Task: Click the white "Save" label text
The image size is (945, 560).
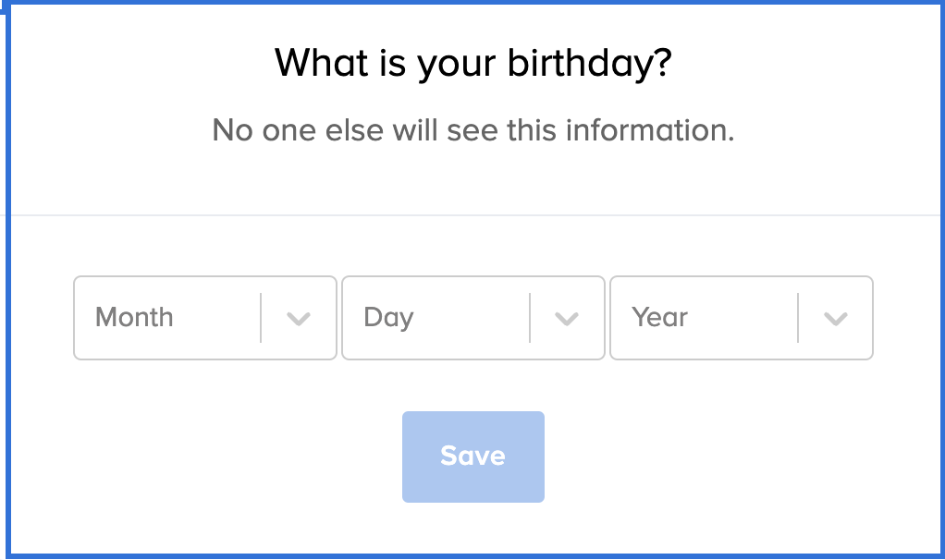Action: pyautogui.click(x=472, y=456)
